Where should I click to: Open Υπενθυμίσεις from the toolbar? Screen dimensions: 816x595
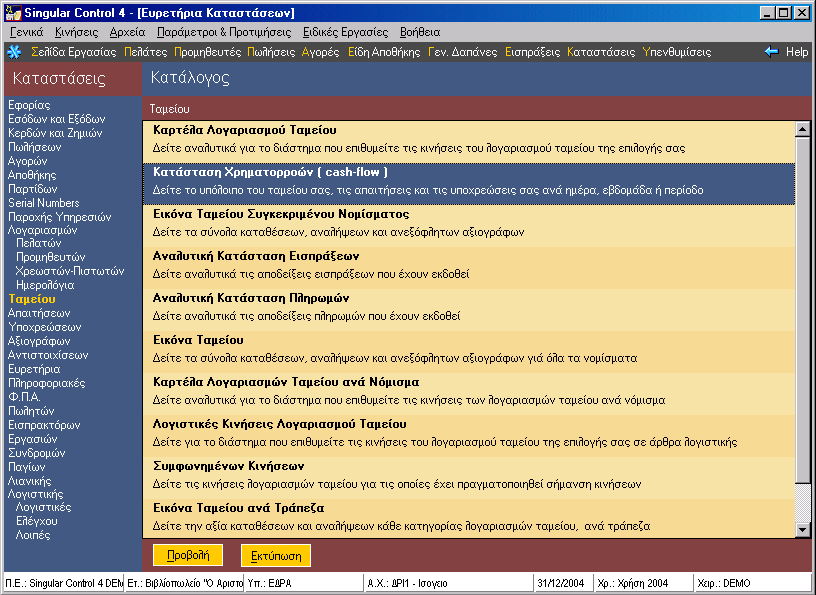[677, 52]
